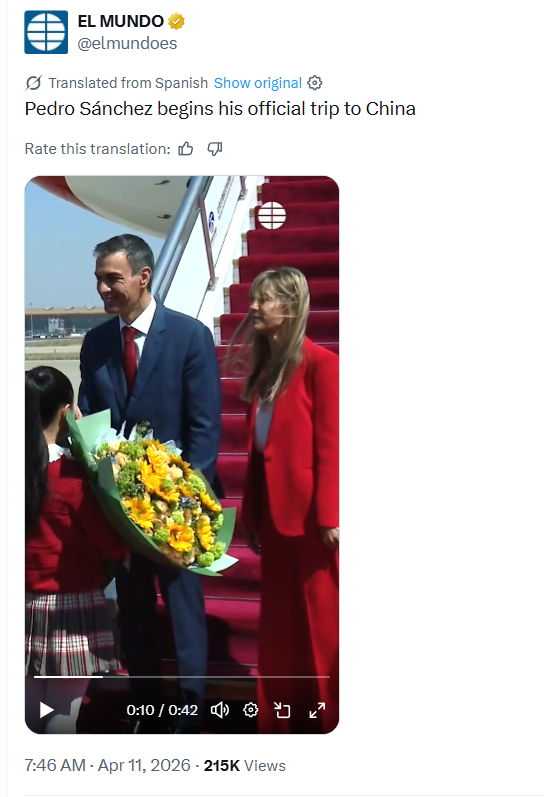Enter fullscreen video mode
This screenshot has height=797, width=544.
pyautogui.click(x=317, y=710)
